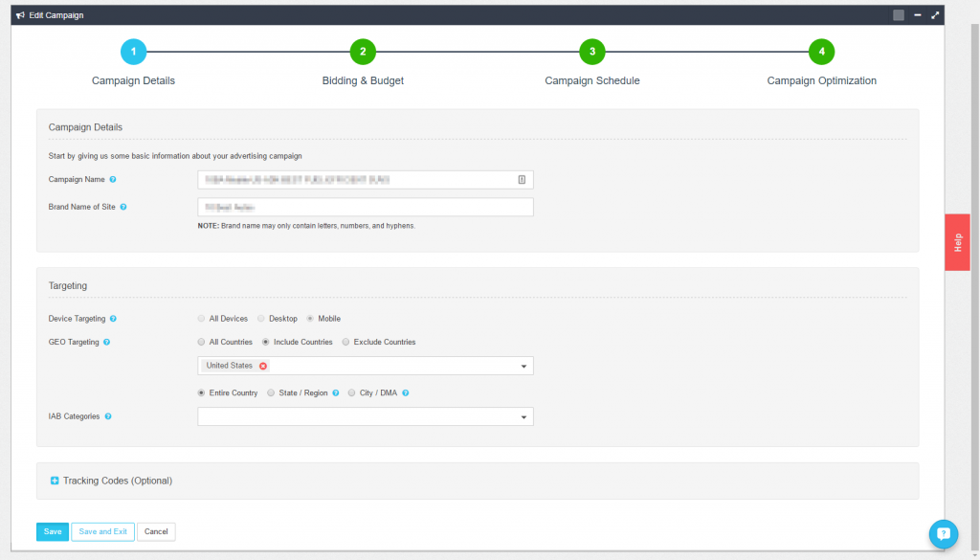This screenshot has height=560, width=980.
Task: Click the Targeting section heading
Action: point(68,285)
